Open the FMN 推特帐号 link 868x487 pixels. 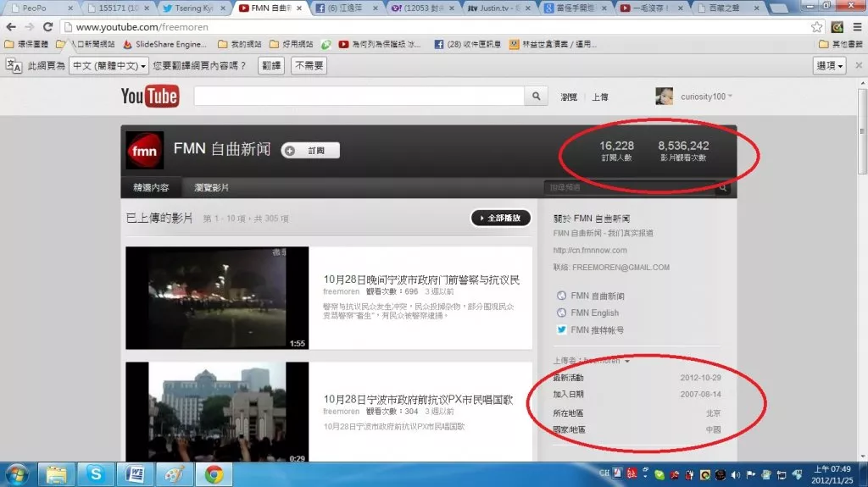point(598,329)
